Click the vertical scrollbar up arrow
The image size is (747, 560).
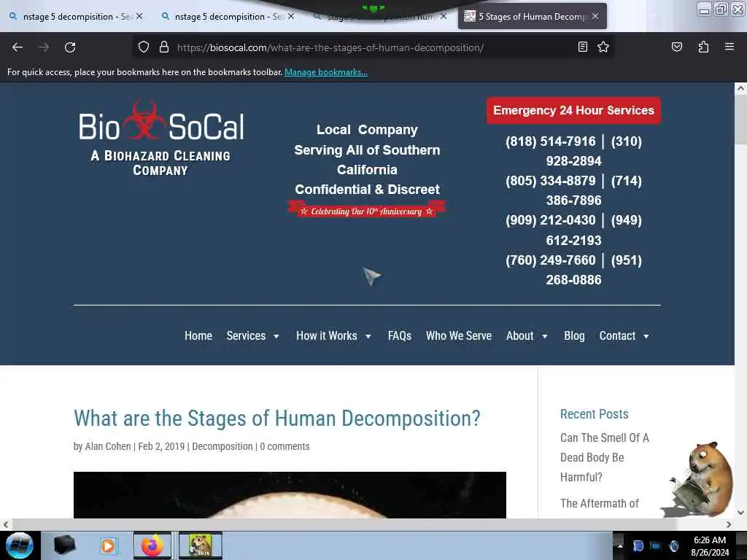pyautogui.click(x=740, y=88)
